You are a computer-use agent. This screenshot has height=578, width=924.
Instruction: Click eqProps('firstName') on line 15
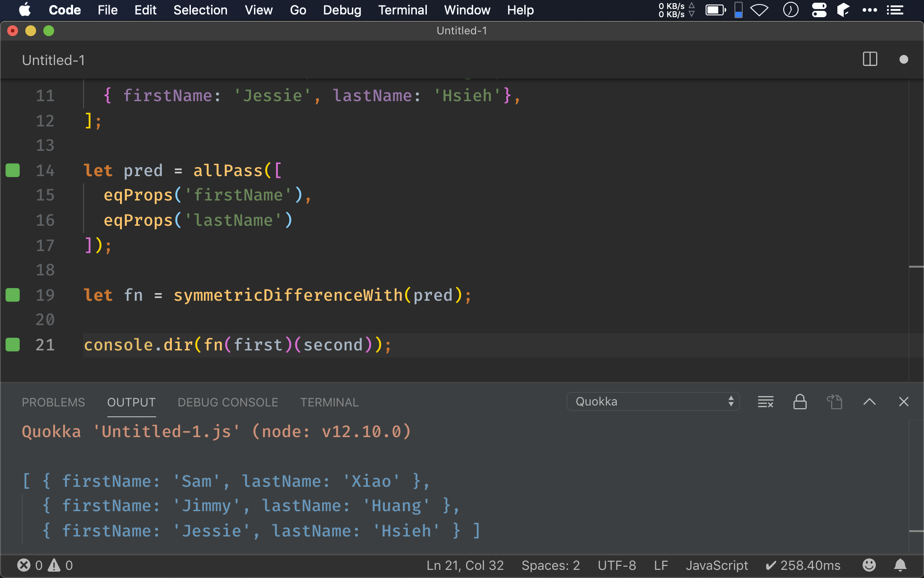203,195
